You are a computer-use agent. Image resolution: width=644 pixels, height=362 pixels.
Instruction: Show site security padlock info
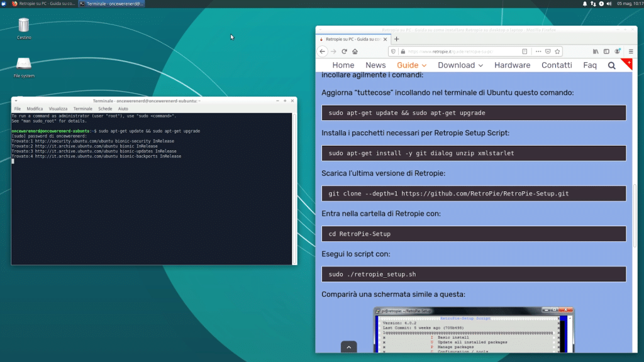403,52
